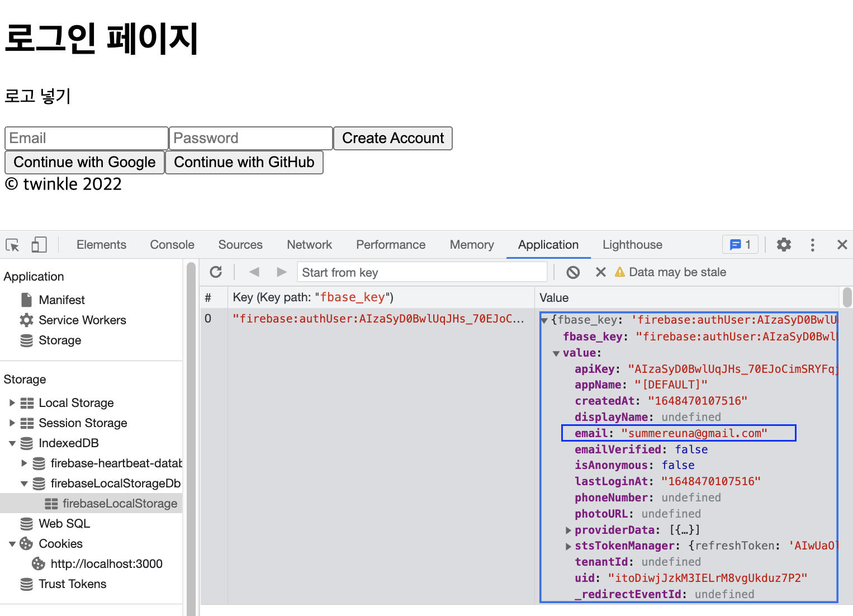853x616 pixels.
Task: Switch to the Network tab
Action: click(309, 245)
